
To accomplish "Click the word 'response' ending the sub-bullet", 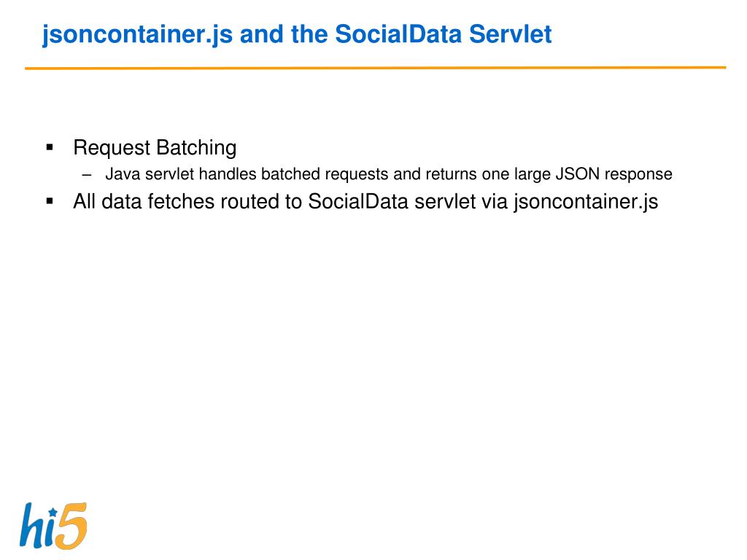I will pos(638,175).
